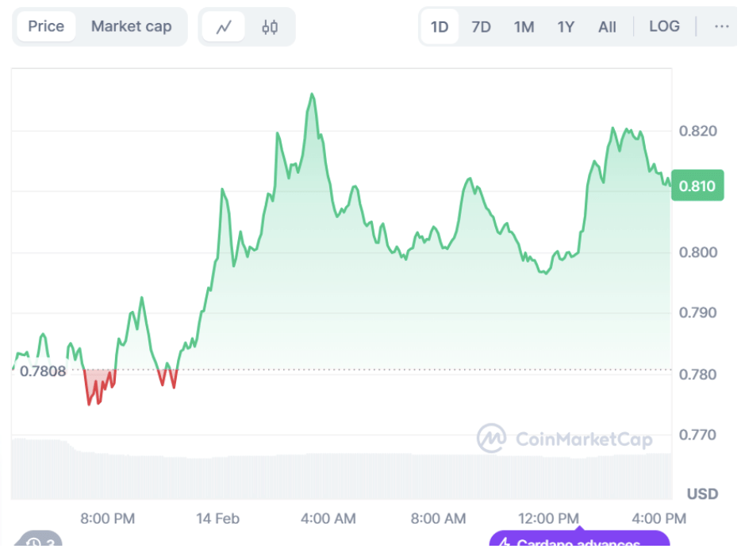Open the three-dot more options menu
This screenshot has height=560, width=741.
tap(721, 26)
